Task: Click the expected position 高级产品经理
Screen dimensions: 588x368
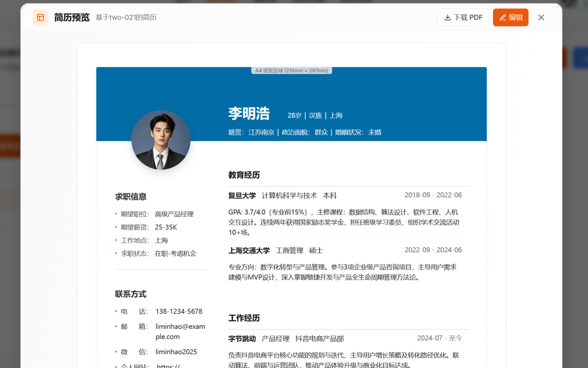Action: click(174, 214)
